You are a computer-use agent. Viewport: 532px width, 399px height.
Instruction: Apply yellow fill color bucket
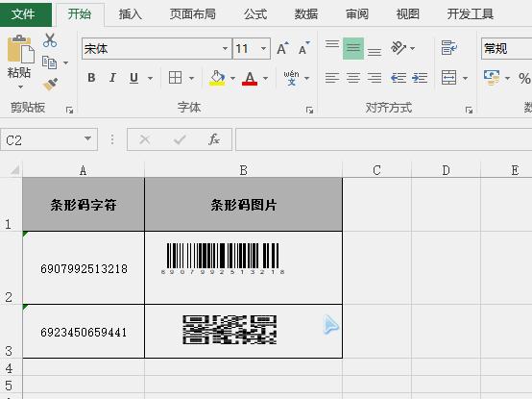click(x=217, y=78)
